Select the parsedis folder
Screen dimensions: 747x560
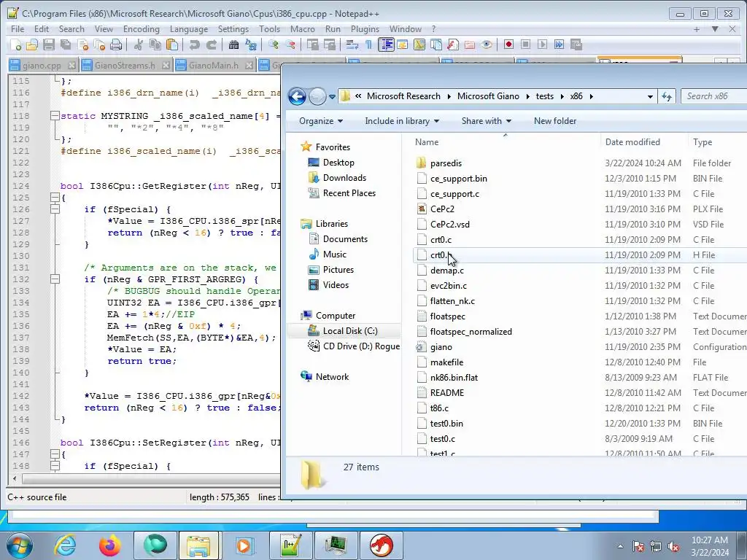[446, 163]
